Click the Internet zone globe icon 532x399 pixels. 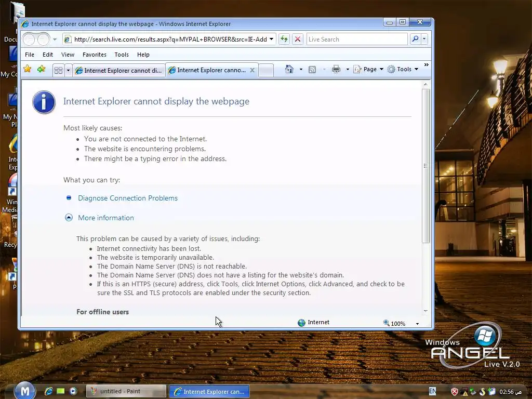tap(301, 323)
